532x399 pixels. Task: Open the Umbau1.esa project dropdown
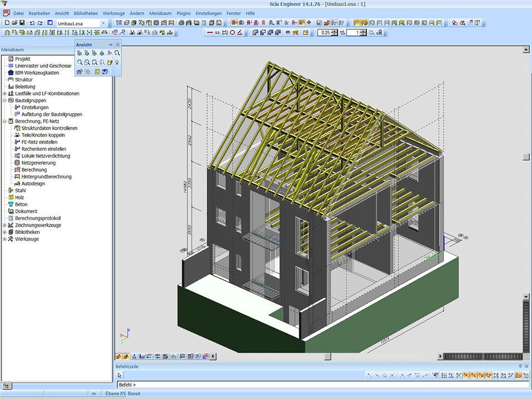click(x=103, y=23)
